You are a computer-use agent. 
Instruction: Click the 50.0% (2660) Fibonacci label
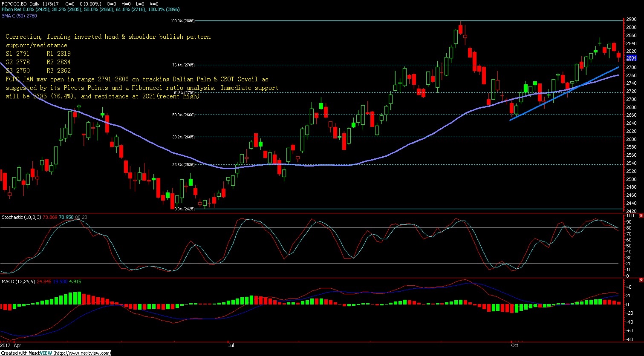tap(184, 115)
